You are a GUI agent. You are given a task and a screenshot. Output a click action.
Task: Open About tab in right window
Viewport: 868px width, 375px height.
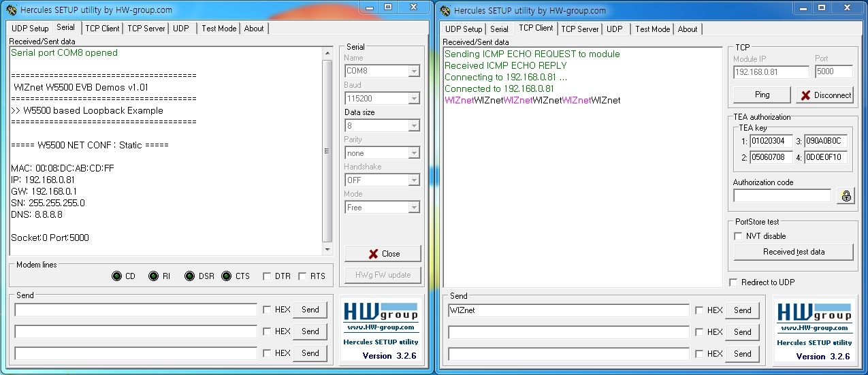pos(688,29)
